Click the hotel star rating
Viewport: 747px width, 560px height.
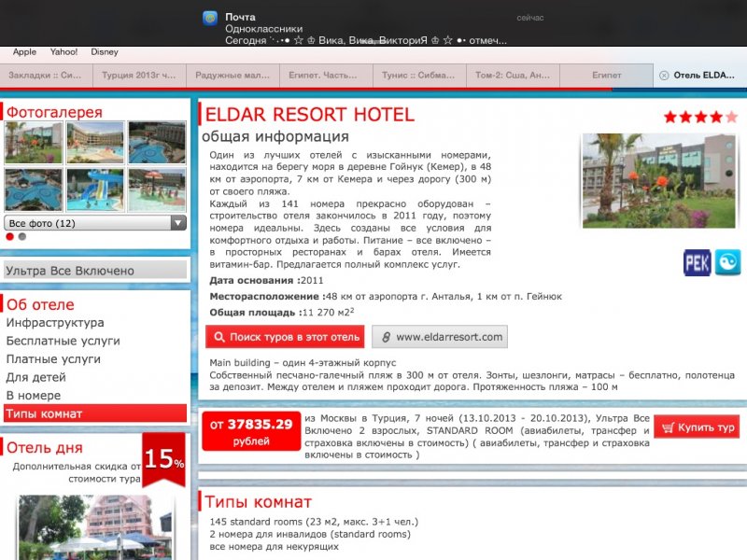[700, 117]
